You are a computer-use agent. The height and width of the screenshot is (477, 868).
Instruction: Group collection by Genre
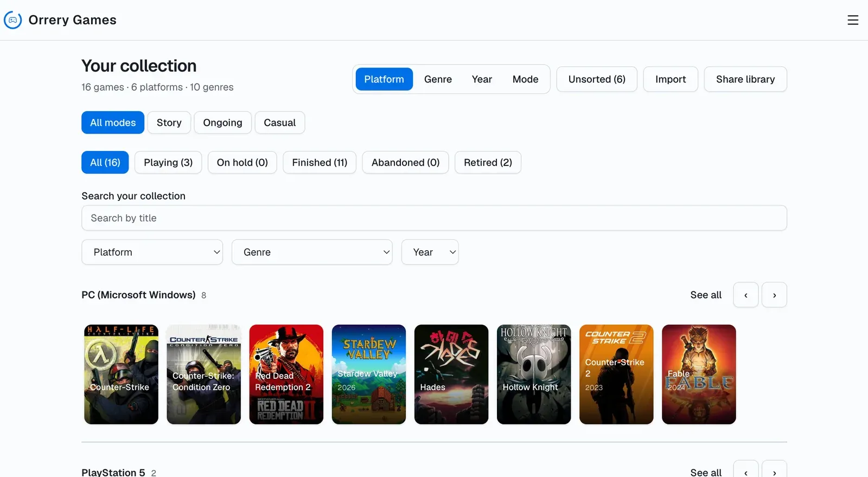click(x=438, y=79)
